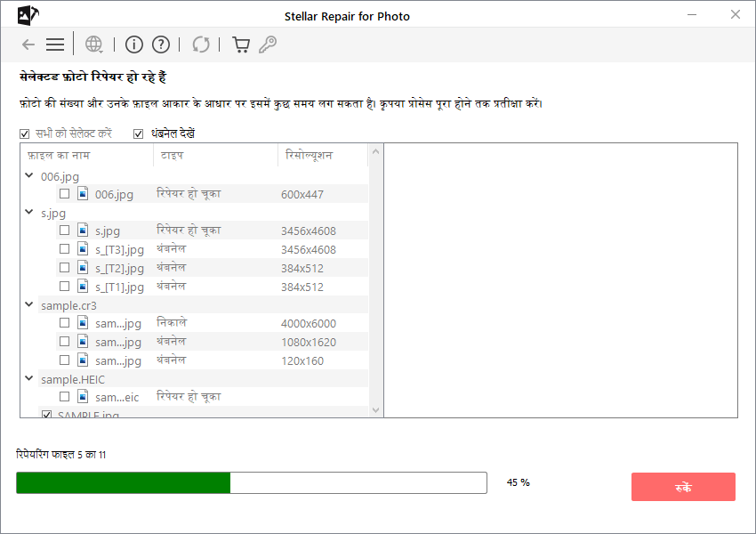This screenshot has width=756, height=534.
Task: Check the box in the 120x160 row
Action: [64, 360]
